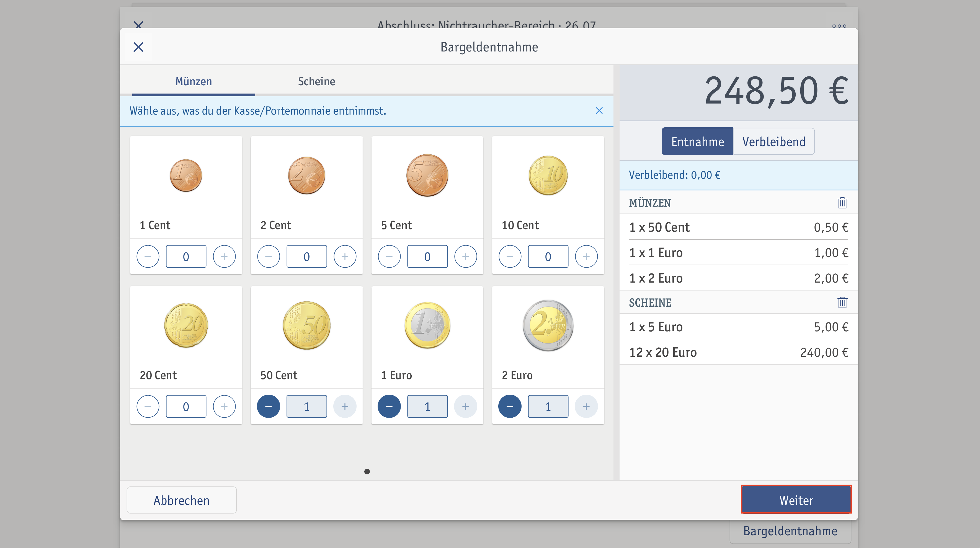
Task: Select the '12 x 20 Euro' list row
Action: point(738,352)
